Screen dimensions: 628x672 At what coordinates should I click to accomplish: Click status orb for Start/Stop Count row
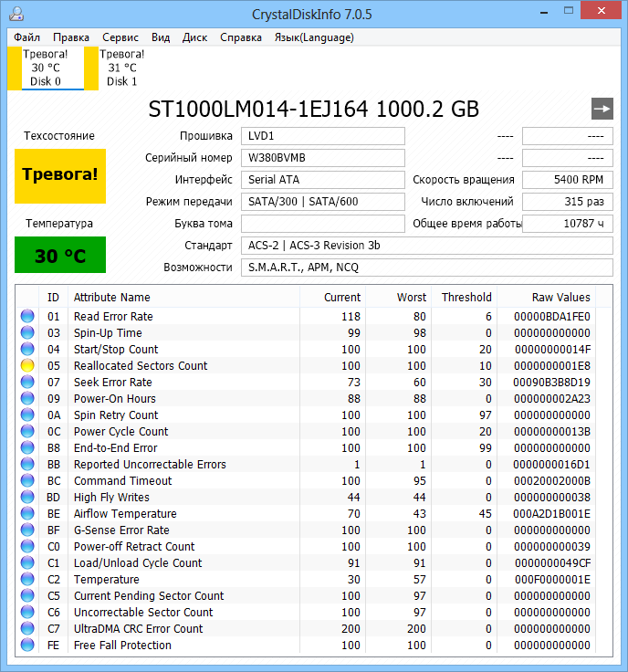tap(27, 349)
